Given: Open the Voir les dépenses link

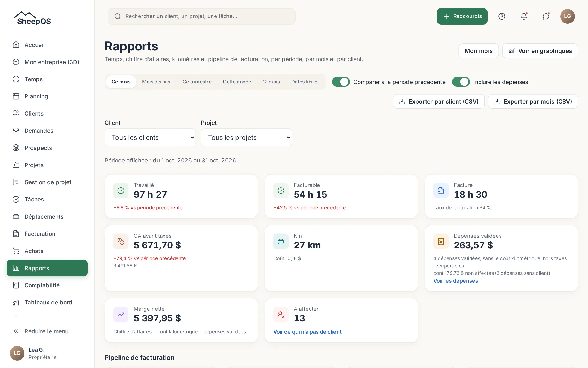Looking at the screenshot, I should click(x=456, y=281).
